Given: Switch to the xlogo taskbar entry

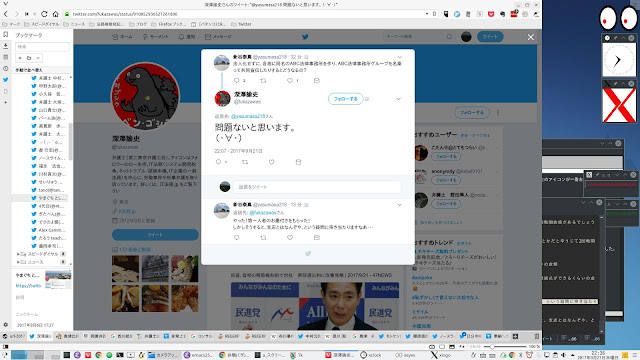Looking at the screenshot, I should tap(441, 355).
